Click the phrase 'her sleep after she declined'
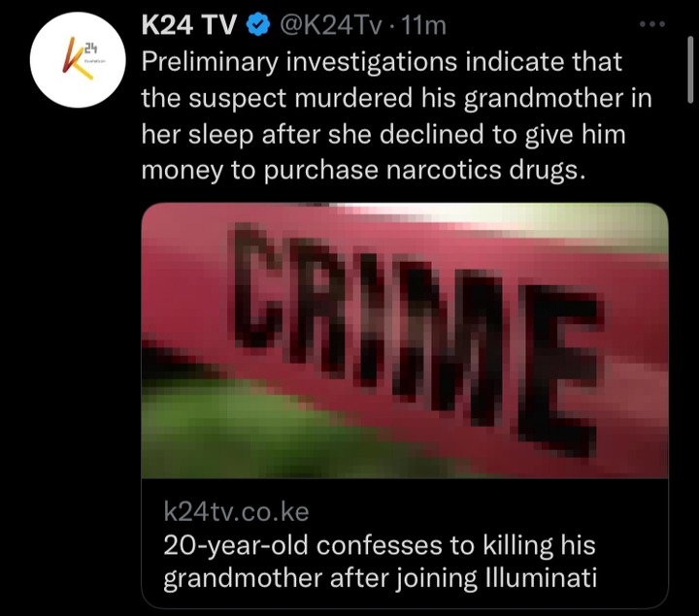699x616 pixels. 313,135
